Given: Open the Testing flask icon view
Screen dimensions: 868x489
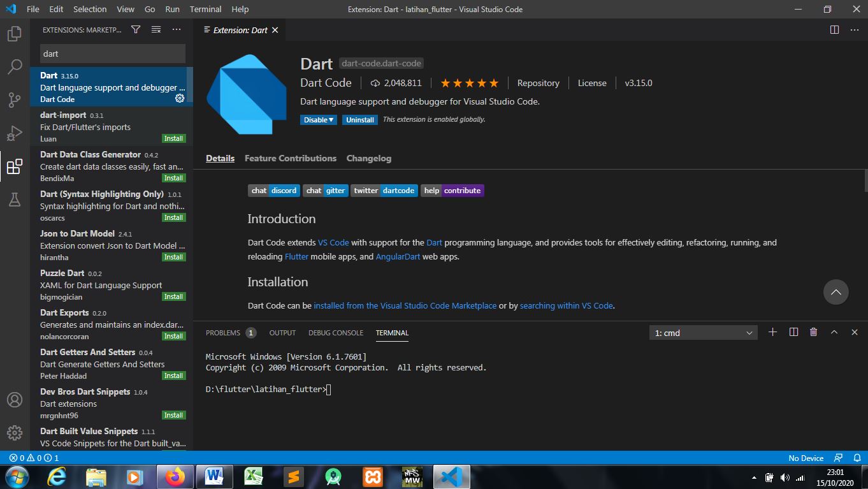Looking at the screenshot, I should pos(14,200).
